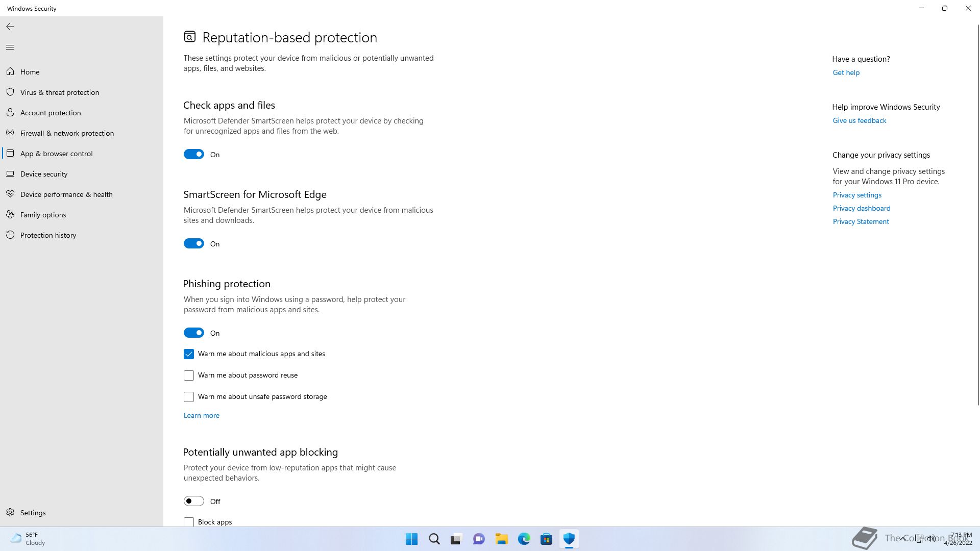Open the Windows Start button
This screenshot has height=551, width=980.
[x=411, y=539]
